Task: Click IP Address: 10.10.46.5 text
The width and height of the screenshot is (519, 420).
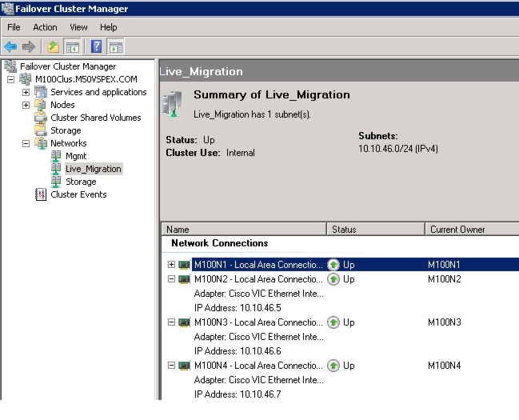Action: pyautogui.click(x=238, y=308)
